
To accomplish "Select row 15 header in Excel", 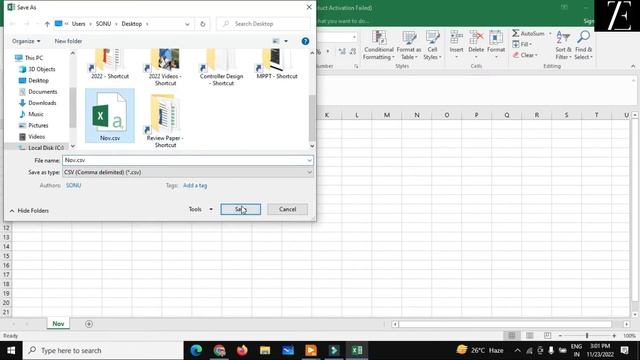I will (x=6, y=256).
